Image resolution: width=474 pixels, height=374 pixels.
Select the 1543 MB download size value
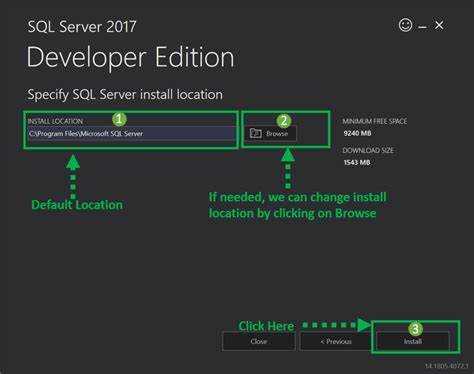tap(357, 162)
